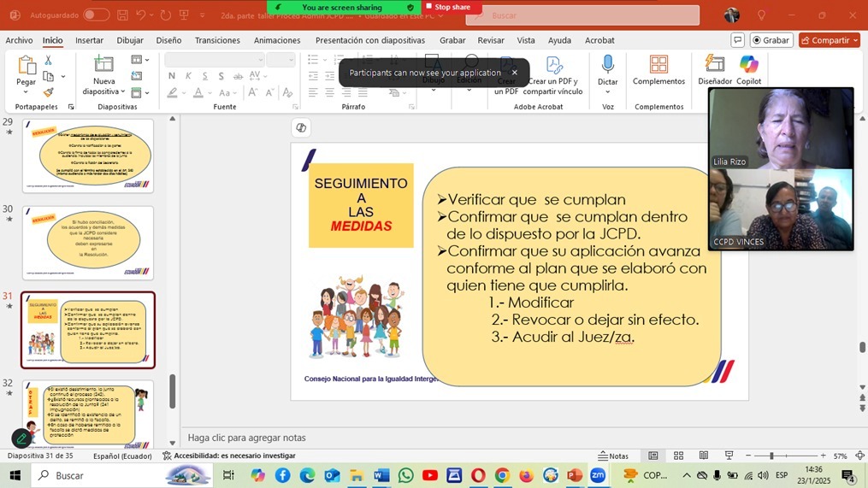Toggle strikethrough (ab) formatting
This screenshot has height=488, width=868.
pyautogui.click(x=238, y=76)
